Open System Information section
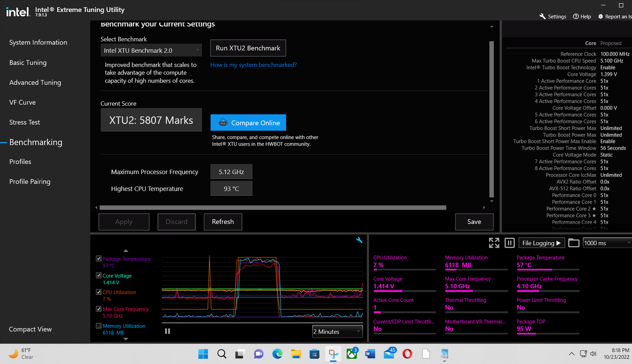 click(38, 42)
